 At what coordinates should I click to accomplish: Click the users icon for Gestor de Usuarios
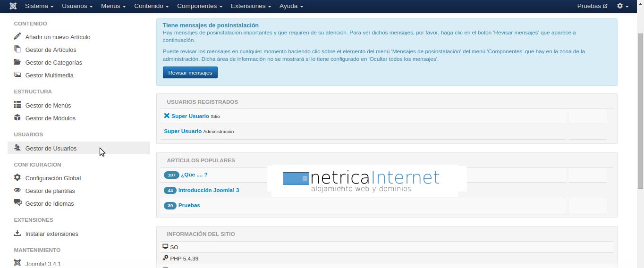click(17, 148)
